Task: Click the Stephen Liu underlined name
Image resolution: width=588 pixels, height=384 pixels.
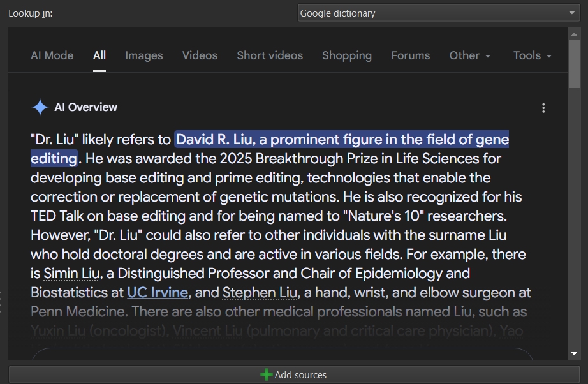Action: click(x=260, y=293)
